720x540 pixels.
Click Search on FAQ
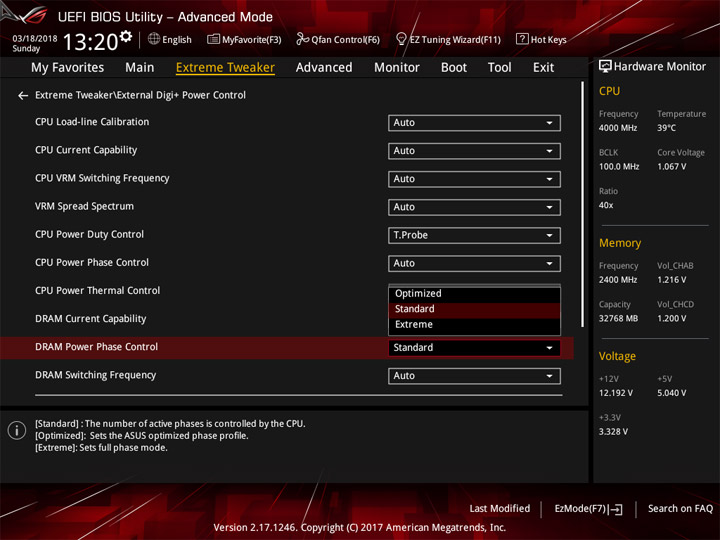(x=681, y=509)
